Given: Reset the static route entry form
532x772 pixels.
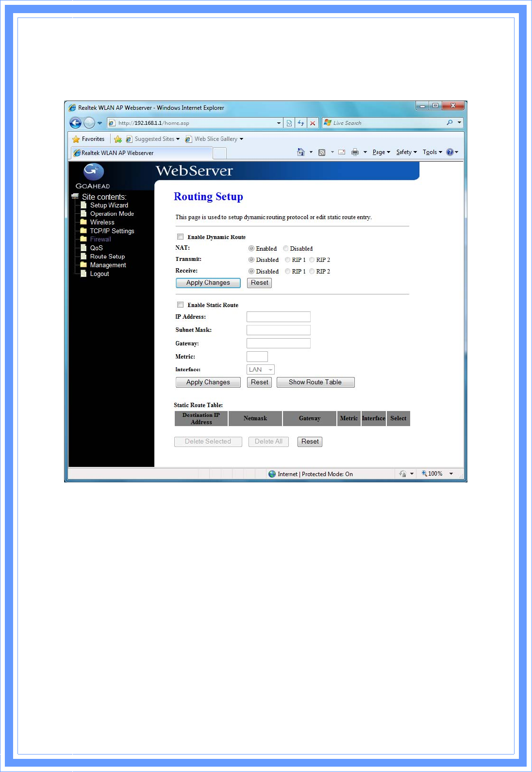Looking at the screenshot, I should 260,382.
